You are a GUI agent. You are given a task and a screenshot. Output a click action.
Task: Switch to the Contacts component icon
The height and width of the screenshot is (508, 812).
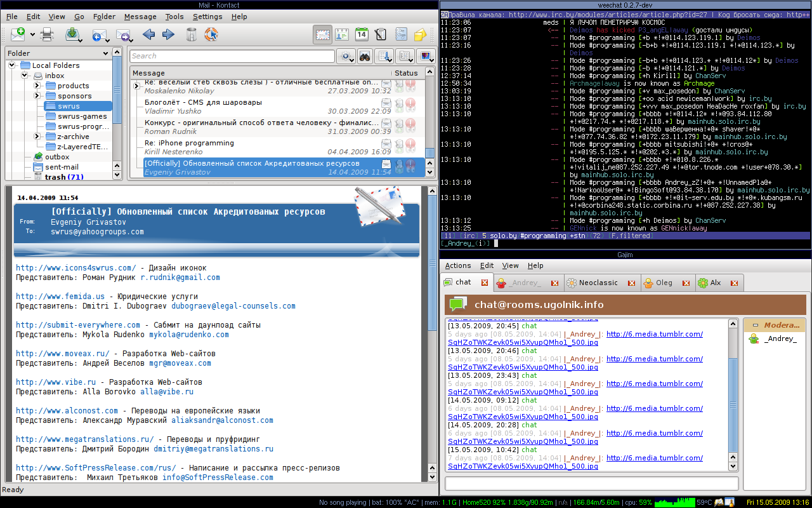343,34
